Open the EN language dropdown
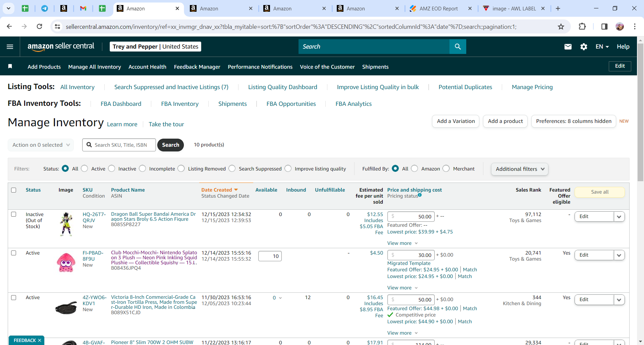Screen dimensions: 644x345 click(602, 47)
